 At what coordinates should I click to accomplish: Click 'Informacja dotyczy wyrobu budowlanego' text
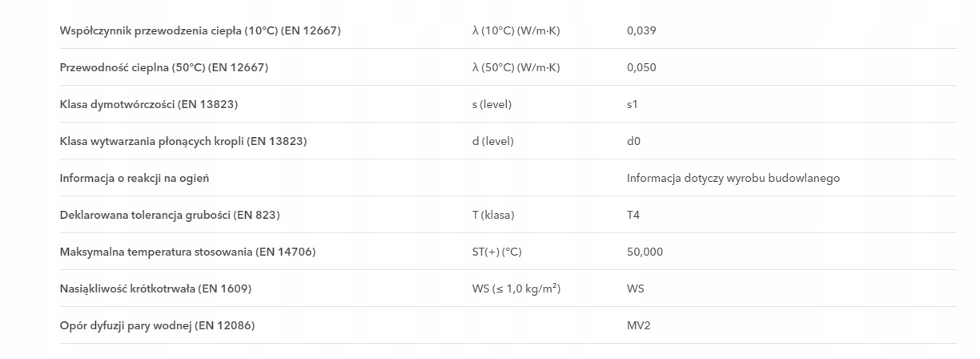[x=733, y=178]
